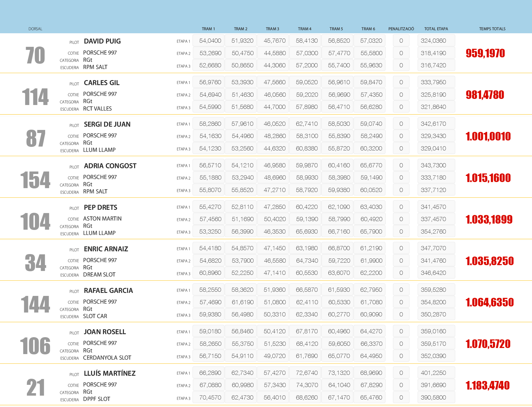Image resolution: width=532 pixels, height=407 pixels.
Task: Click dorsal number 87
Action: (35, 138)
